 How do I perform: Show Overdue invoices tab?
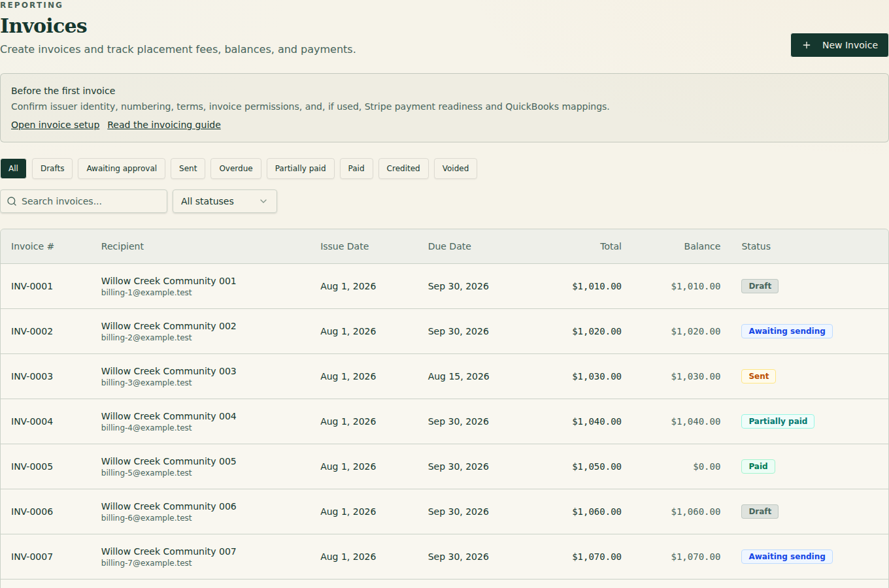[x=236, y=169]
